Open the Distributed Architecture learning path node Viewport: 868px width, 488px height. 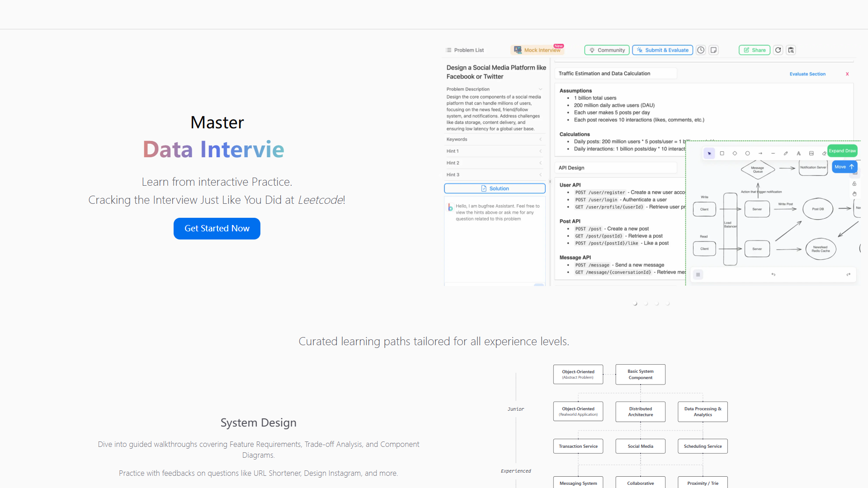tap(641, 412)
